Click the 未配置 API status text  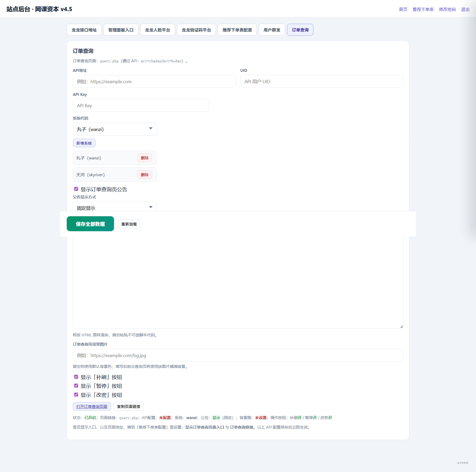165,418
